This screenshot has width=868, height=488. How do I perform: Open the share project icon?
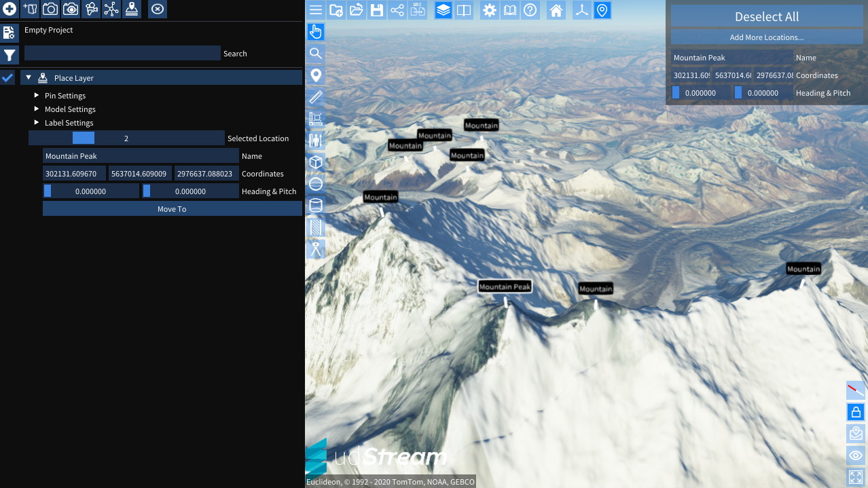(x=397, y=10)
